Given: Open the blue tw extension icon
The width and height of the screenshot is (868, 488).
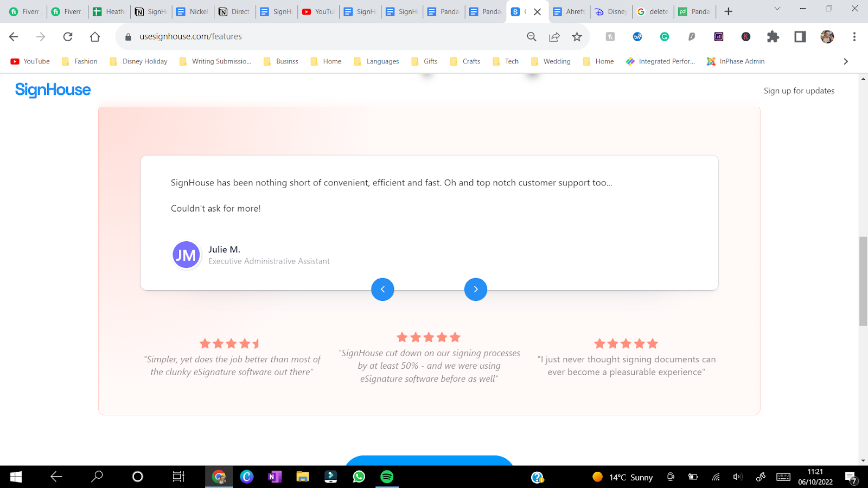Looking at the screenshot, I should 637,37.
